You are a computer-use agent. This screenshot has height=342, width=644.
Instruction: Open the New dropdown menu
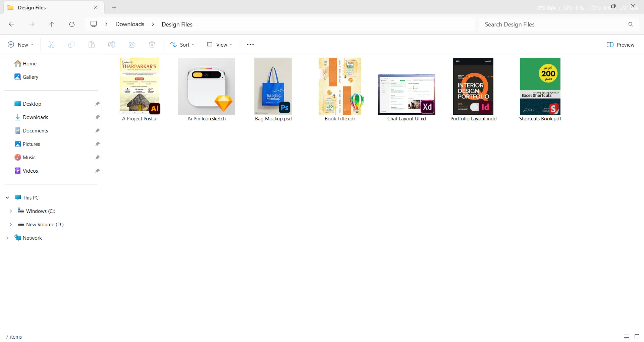(x=20, y=45)
